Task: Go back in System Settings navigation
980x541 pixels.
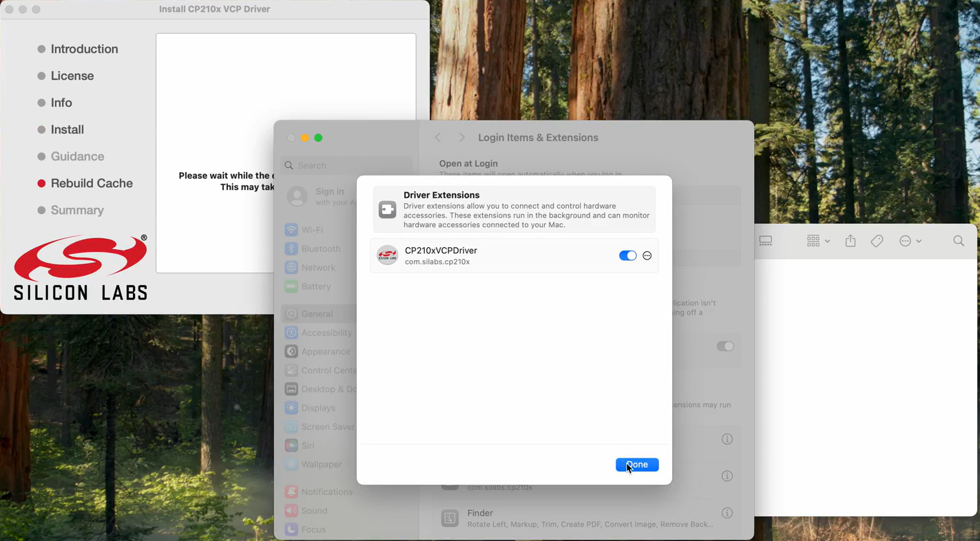Action: tap(438, 138)
